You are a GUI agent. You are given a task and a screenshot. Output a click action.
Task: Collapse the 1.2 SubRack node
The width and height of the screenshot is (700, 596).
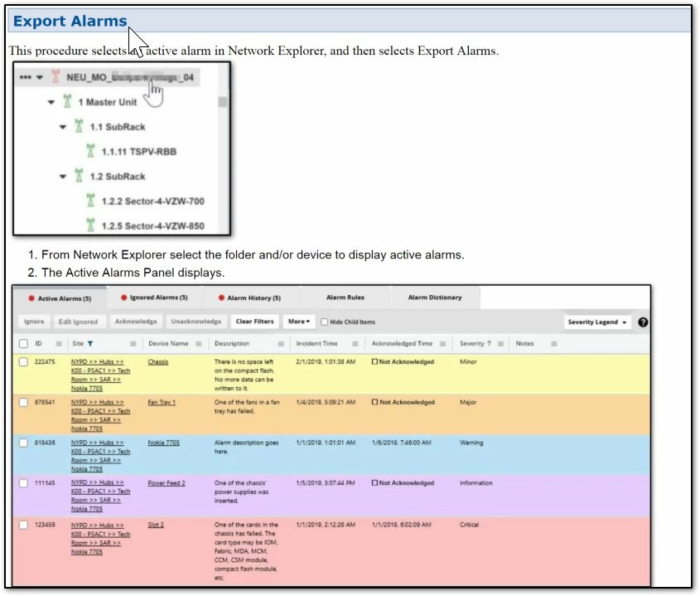(63, 177)
